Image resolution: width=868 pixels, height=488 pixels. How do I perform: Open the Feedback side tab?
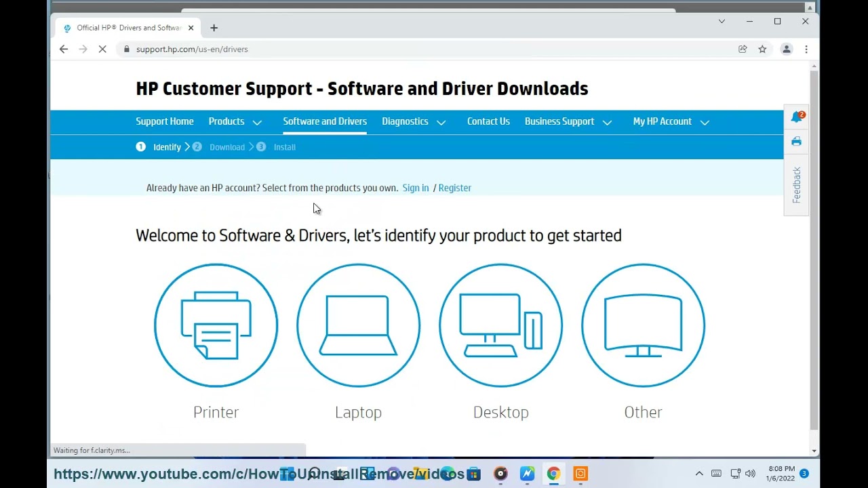(796, 185)
